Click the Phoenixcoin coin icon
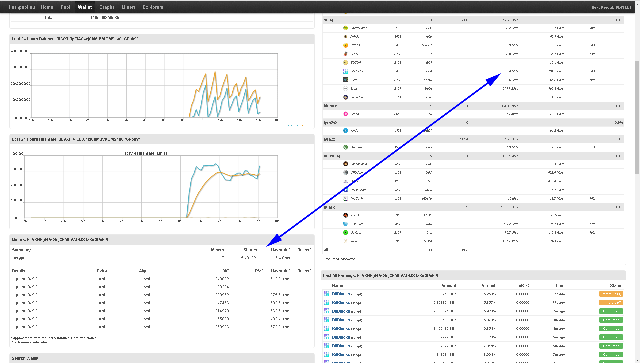 click(x=346, y=164)
